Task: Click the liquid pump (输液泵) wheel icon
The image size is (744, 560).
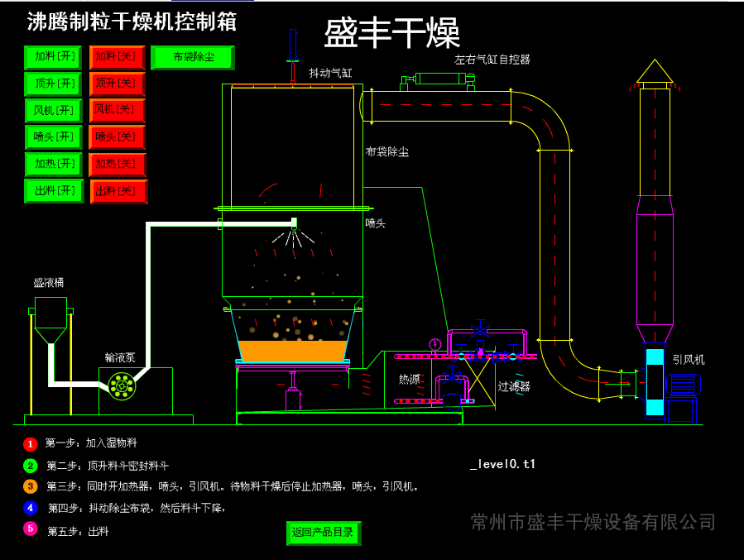Action: tap(122, 386)
